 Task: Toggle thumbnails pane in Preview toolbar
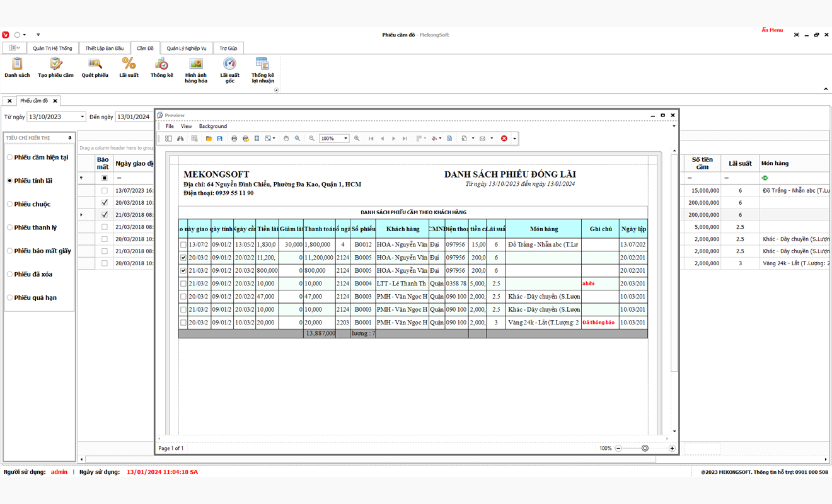pyautogui.click(x=168, y=139)
